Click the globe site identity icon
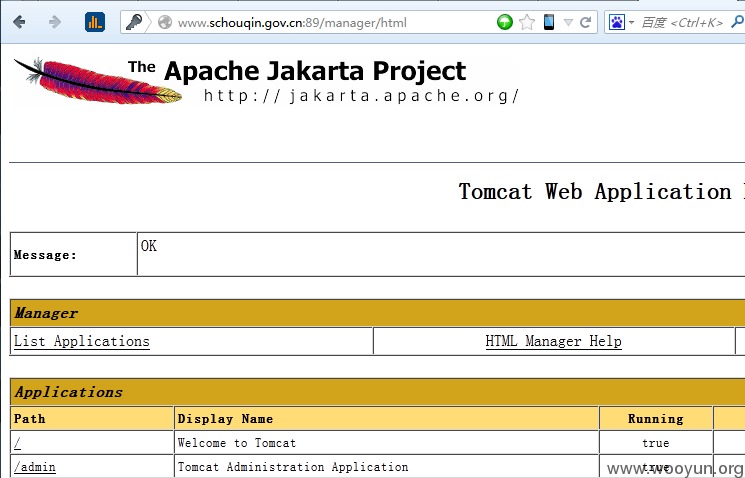Screen dimensions: 745x478 coord(165,22)
